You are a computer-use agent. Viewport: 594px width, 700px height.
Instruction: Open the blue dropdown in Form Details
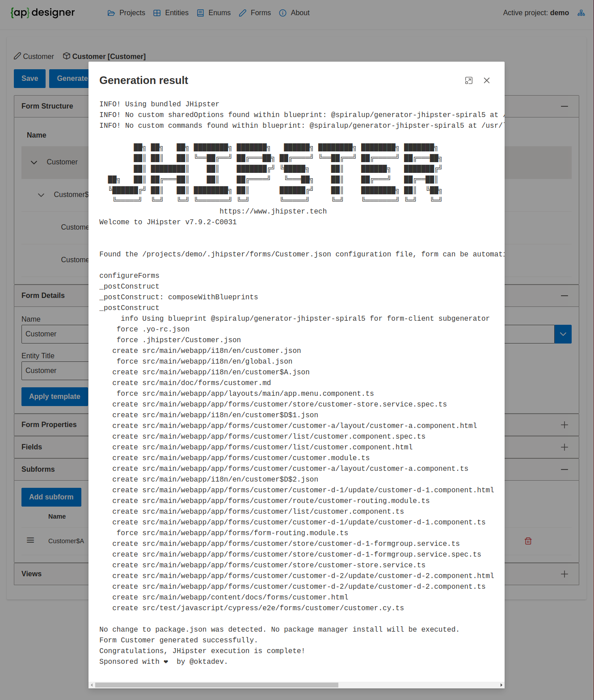[x=563, y=334]
